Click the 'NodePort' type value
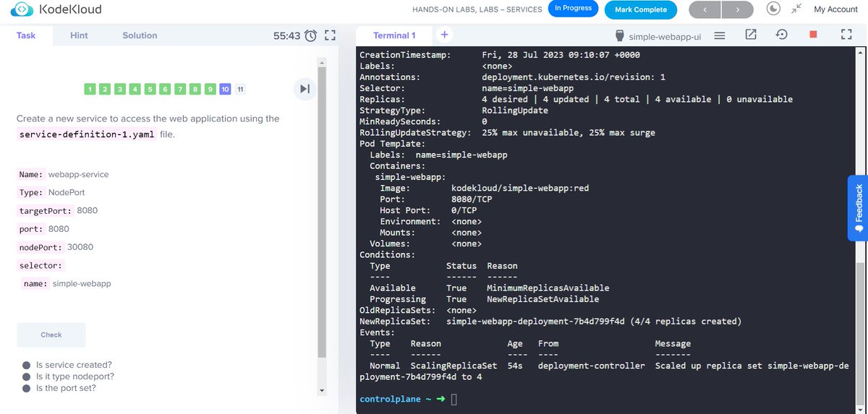Screen dimensions: 868x414 (67, 192)
